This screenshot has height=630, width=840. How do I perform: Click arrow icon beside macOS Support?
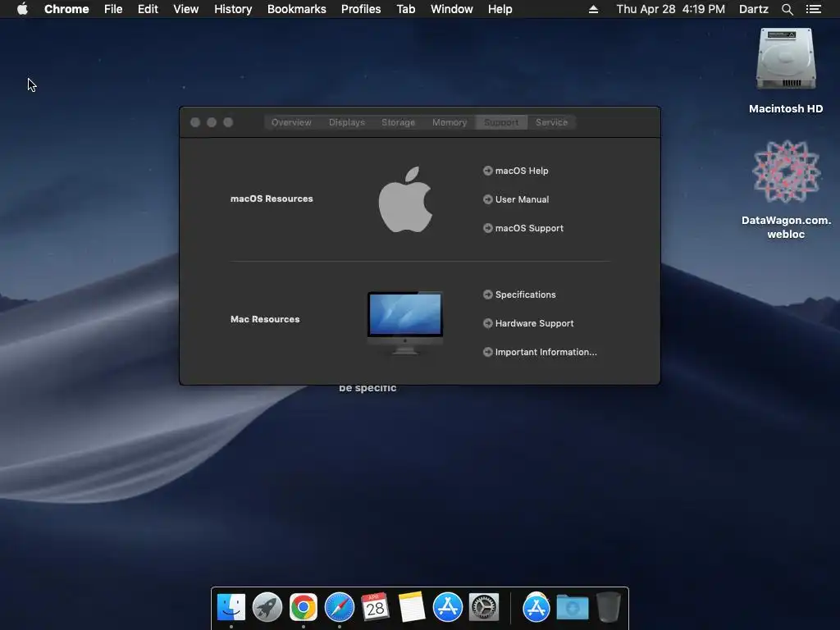pyautogui.click(x=487, y=228)
